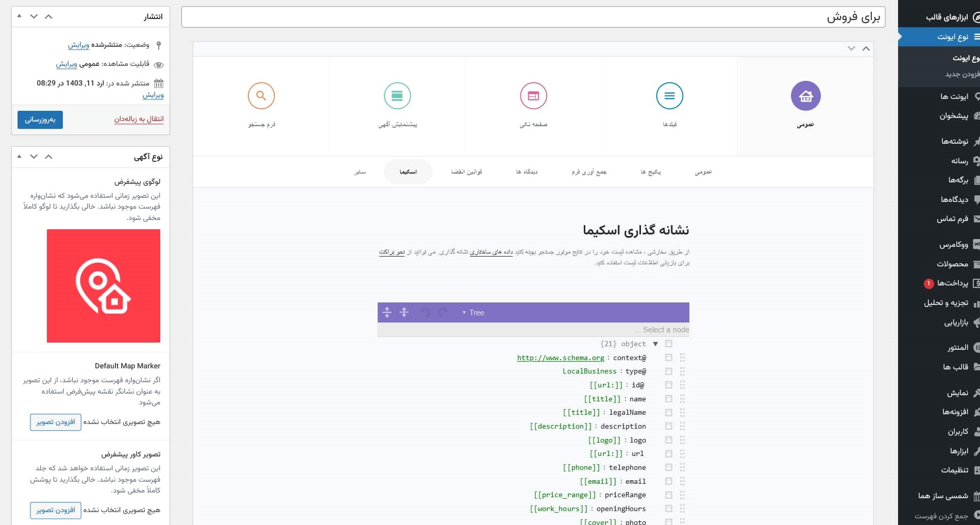
Task: Click the down arrow of the main settings panel
Action: pos(851,48)
